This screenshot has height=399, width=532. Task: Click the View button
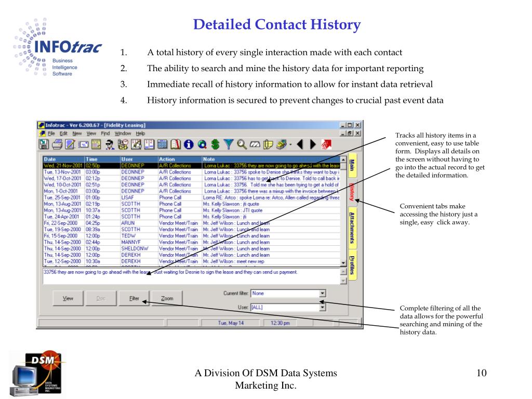coord(68,298)
